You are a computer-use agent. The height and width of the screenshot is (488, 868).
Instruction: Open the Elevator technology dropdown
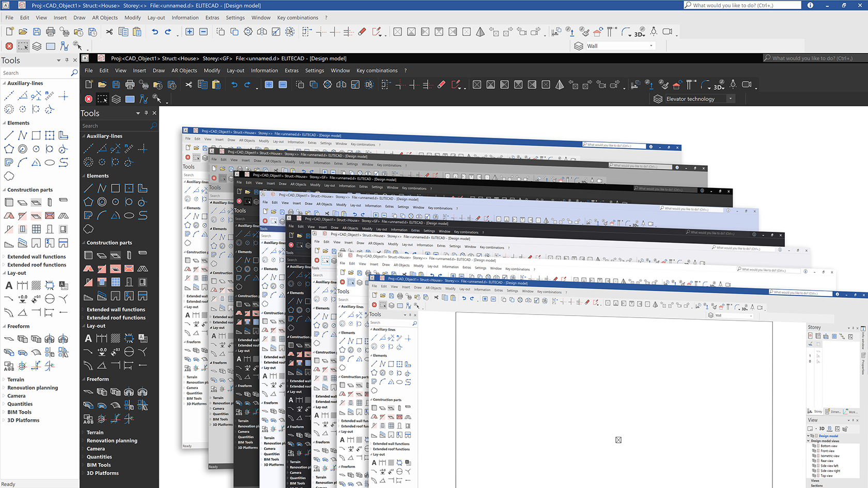coord(731,99)
